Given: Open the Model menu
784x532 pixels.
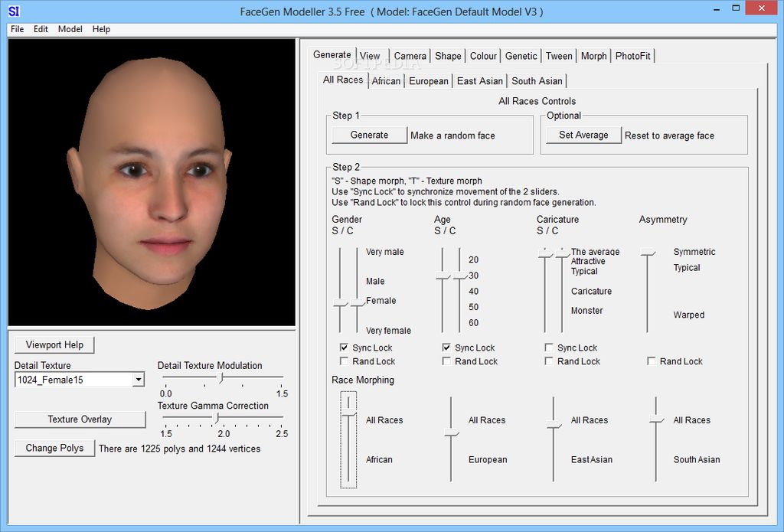Looking at the screenshot, I should [70, 29].
